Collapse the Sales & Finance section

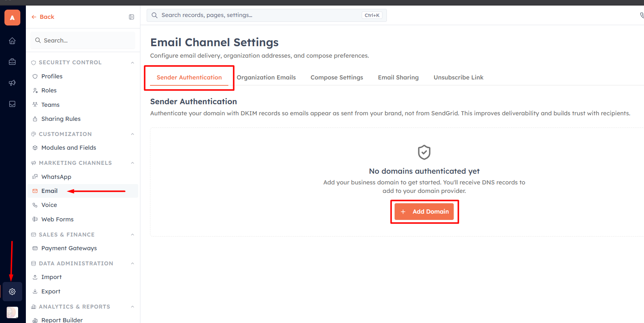pos(132,235)
